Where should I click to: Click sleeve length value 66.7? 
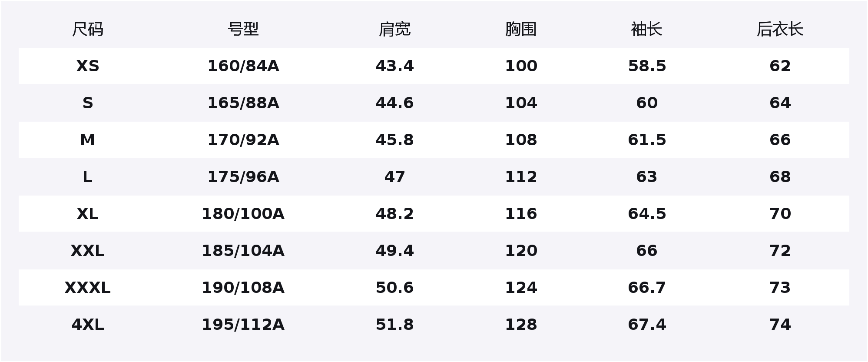pos(646,288)
